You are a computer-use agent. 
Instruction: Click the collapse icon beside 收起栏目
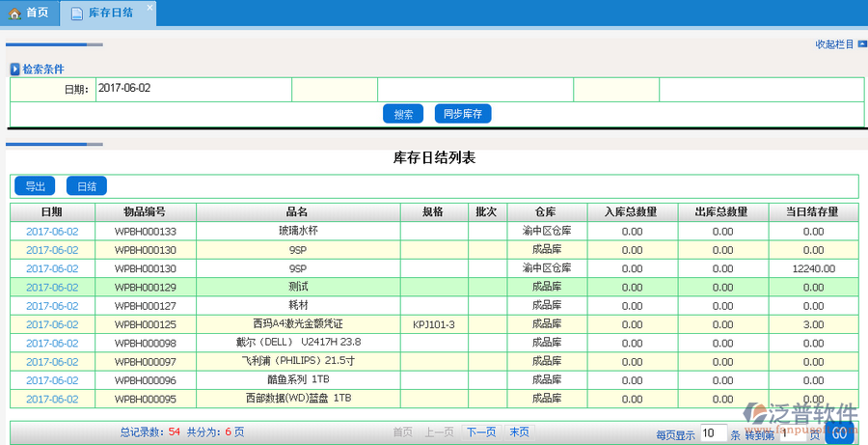point(861,44)
